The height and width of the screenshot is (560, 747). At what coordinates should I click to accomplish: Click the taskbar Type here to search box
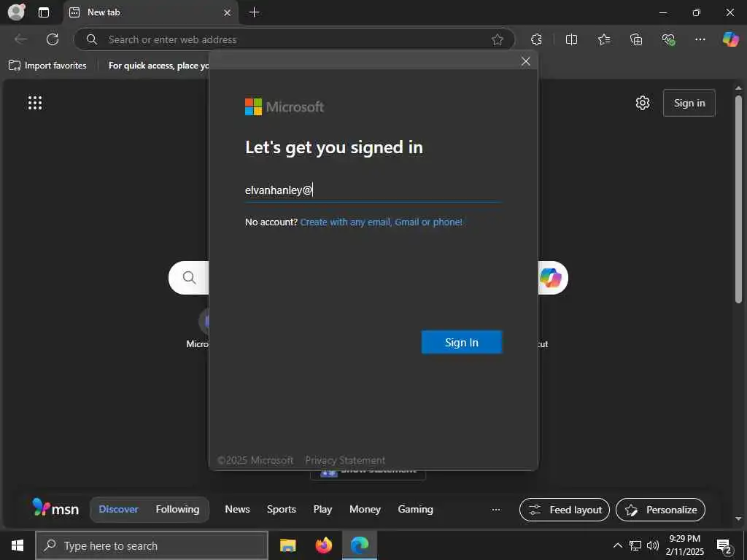click(152, 545)
